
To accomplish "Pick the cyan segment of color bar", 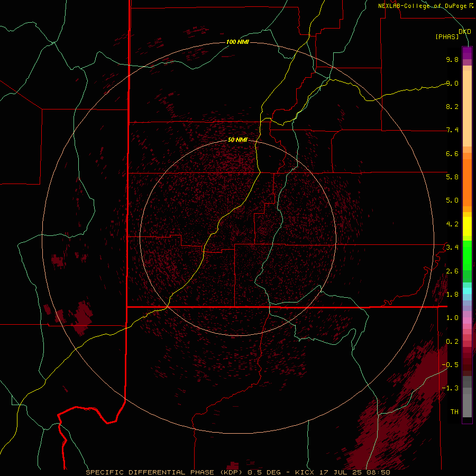I will tap(467, 291).
